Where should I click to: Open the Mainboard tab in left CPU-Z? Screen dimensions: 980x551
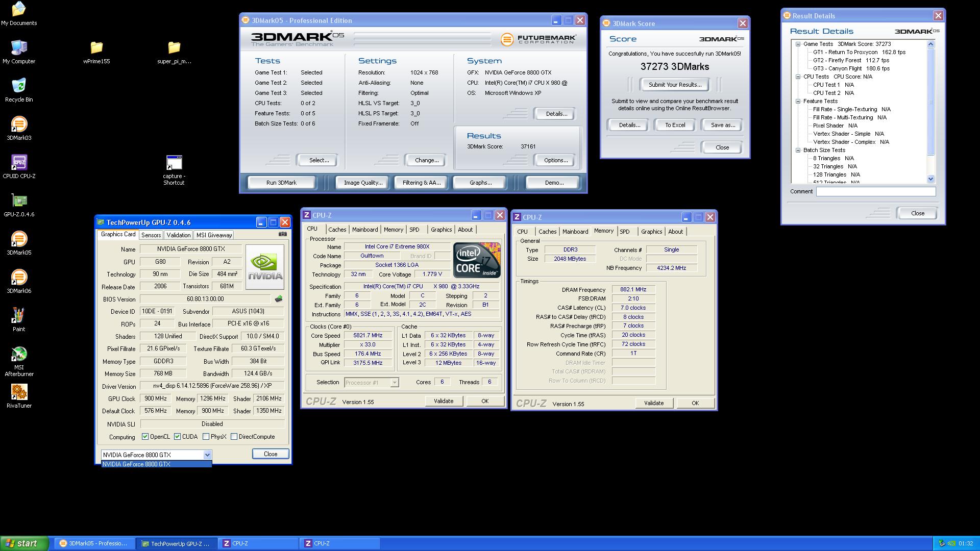tap(364, 230)
